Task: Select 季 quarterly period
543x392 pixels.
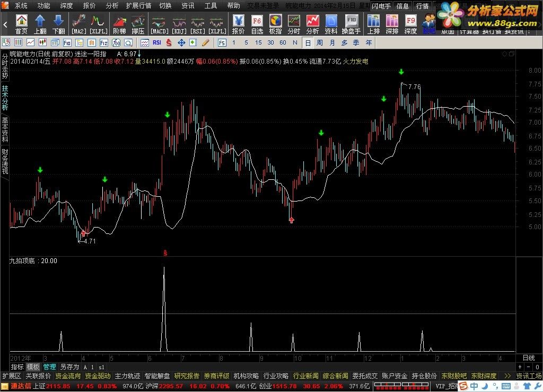Action: coord(356,42)
